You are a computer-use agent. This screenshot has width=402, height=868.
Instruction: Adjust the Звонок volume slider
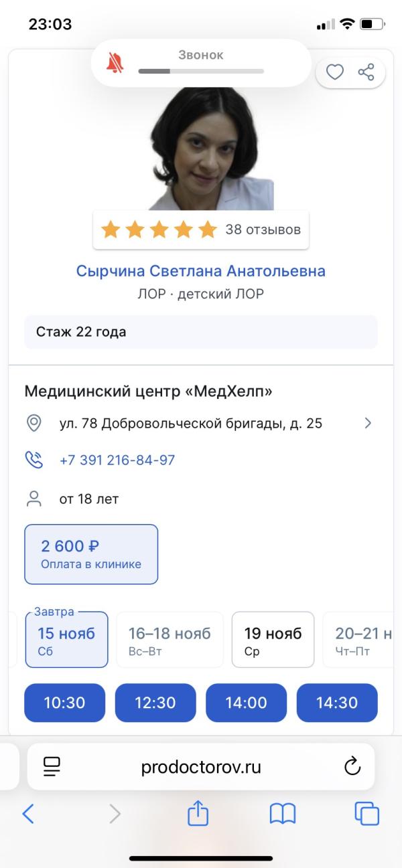[x=201, y=70]
